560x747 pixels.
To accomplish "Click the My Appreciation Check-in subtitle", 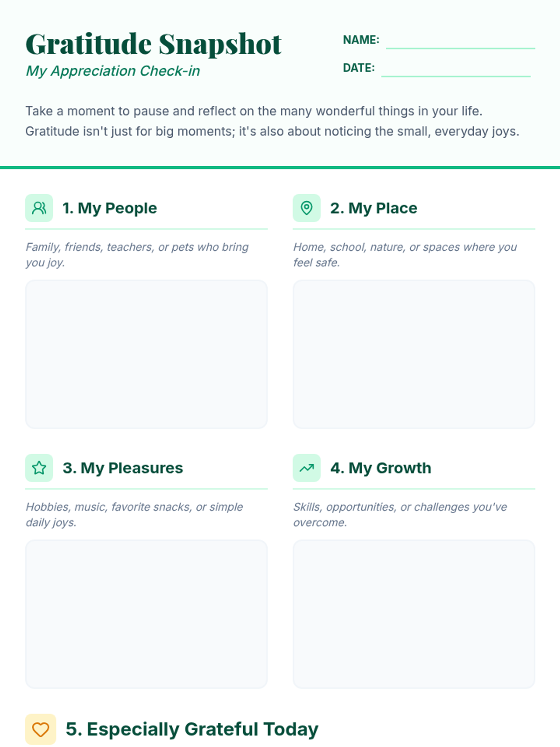I will point(112,71).
